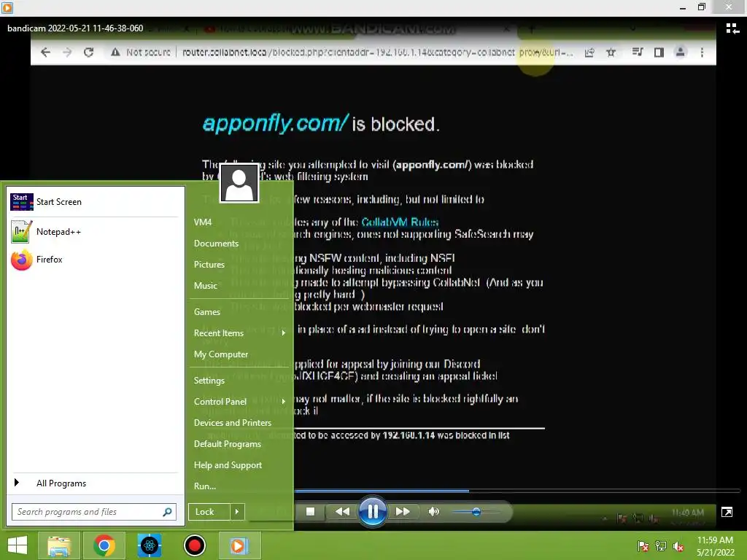Mute the player volume
Image resolution: width=747 pixels, height=560 pixels.
click(x=433, y=511)
